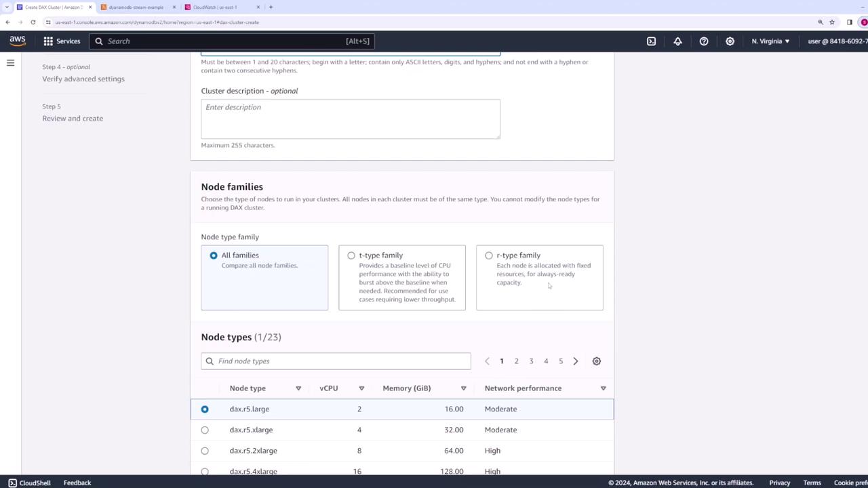Select the t-type family radio option
868x488 pixels.
click(351, 256)
